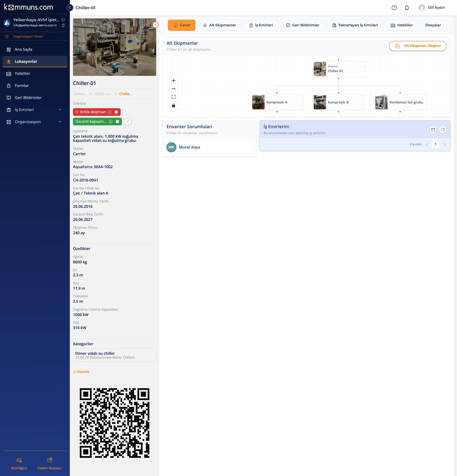The width and height of the screenshot is (457, 476).
Task: Switch to Tekrarlayan İş Emirleri tab
Action: click(355, 25)
